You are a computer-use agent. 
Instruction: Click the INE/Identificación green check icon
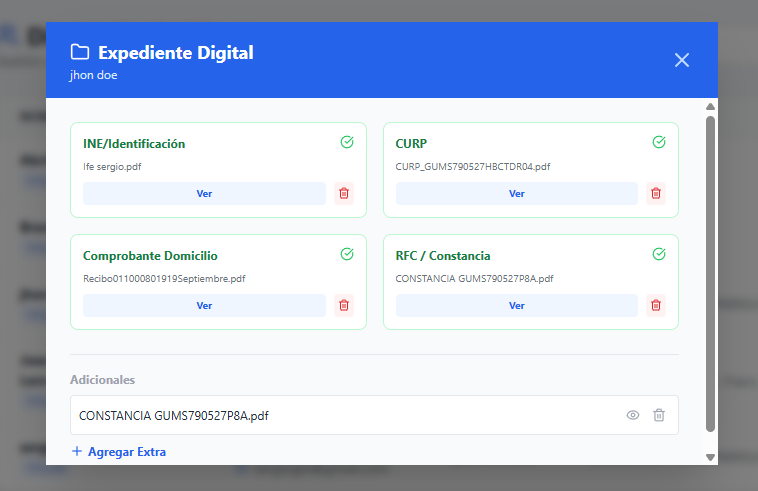347,142
